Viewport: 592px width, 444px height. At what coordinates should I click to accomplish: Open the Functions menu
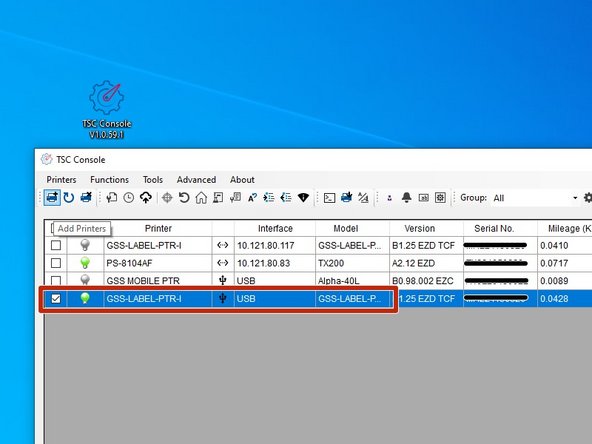pos(109,180)
